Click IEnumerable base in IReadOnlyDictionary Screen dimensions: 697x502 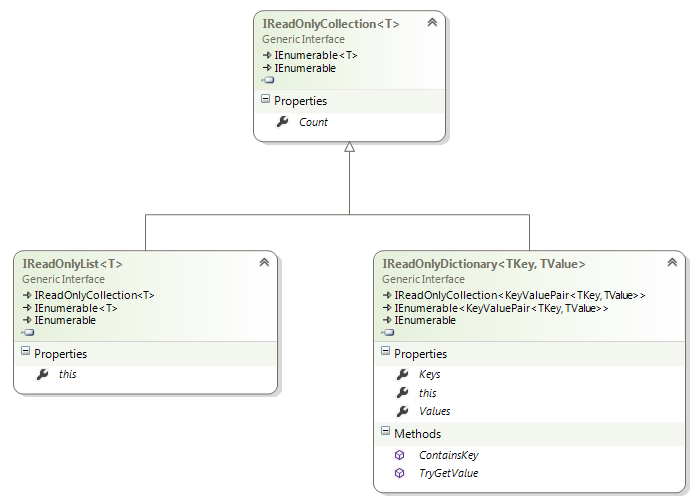[x=425, y=320]
